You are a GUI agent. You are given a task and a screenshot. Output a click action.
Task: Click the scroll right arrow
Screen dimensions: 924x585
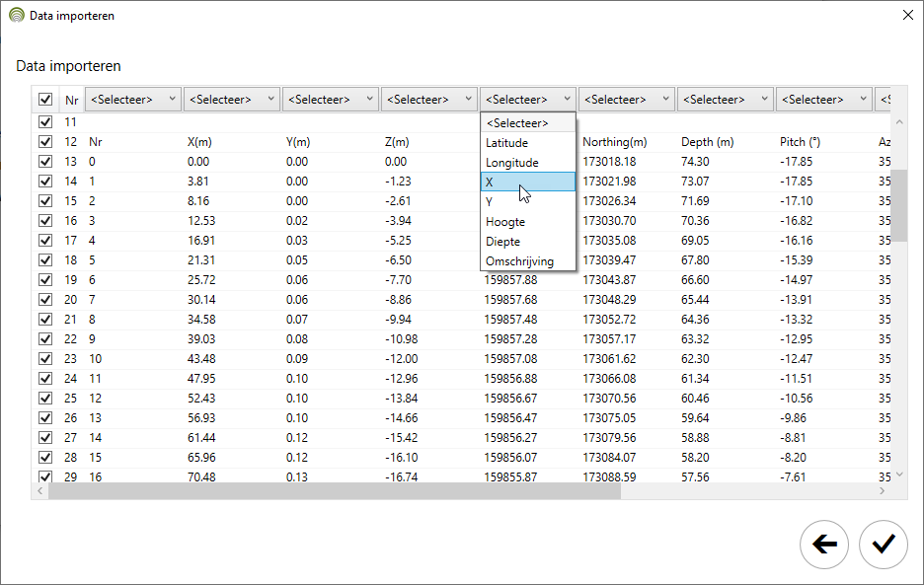tap(883, 490)
